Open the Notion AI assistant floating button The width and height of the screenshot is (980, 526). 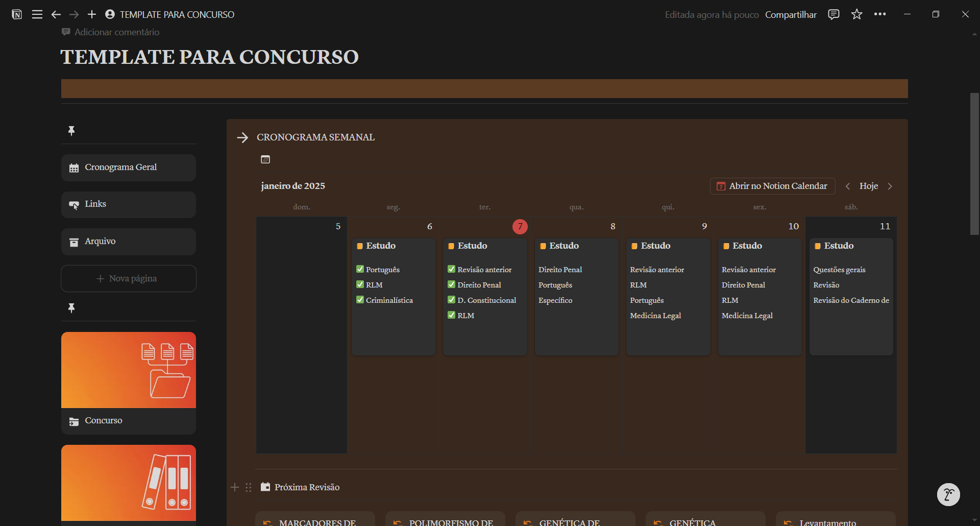pyautogui.click(x=948, y=494)
